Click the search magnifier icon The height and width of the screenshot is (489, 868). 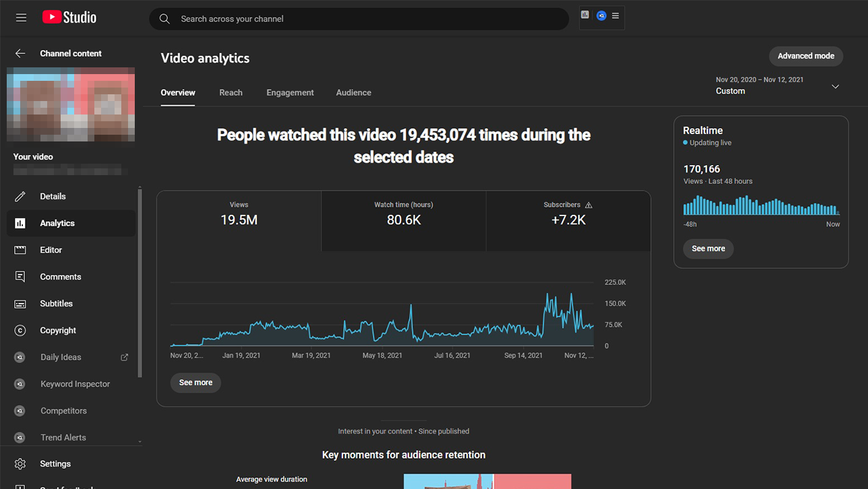(164, 19)
